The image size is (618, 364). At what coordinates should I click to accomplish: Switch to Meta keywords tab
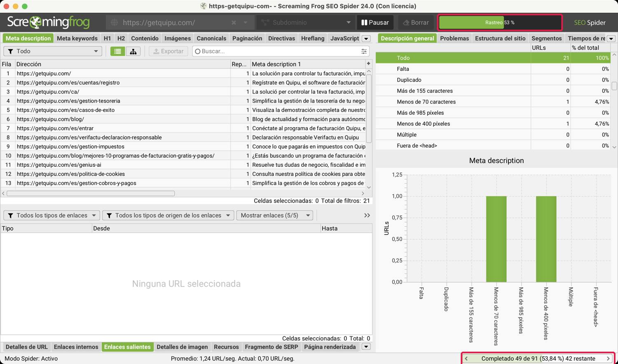(77, 38)
